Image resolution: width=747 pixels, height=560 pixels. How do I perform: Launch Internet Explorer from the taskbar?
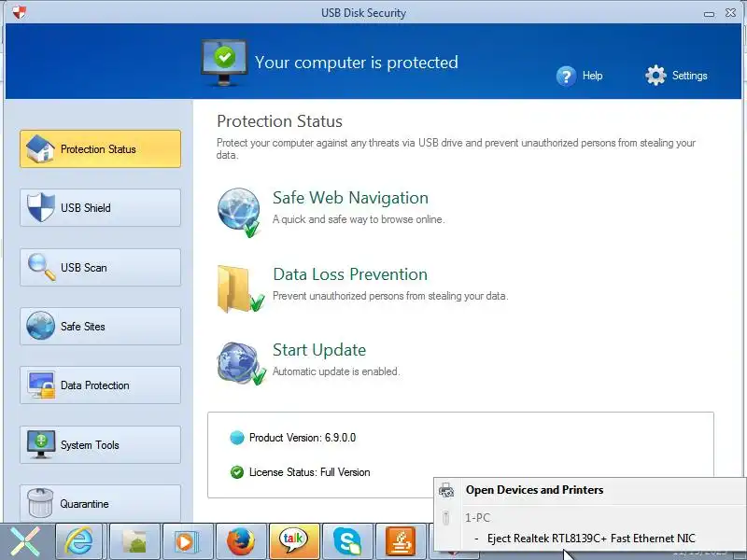pyautogui.click(x=79, y=541)
